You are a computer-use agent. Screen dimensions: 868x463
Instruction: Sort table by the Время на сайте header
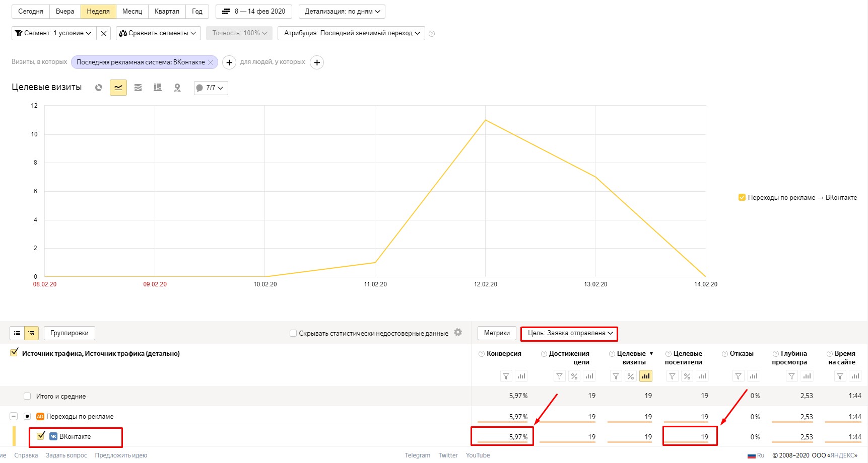(x=842, y=358)
